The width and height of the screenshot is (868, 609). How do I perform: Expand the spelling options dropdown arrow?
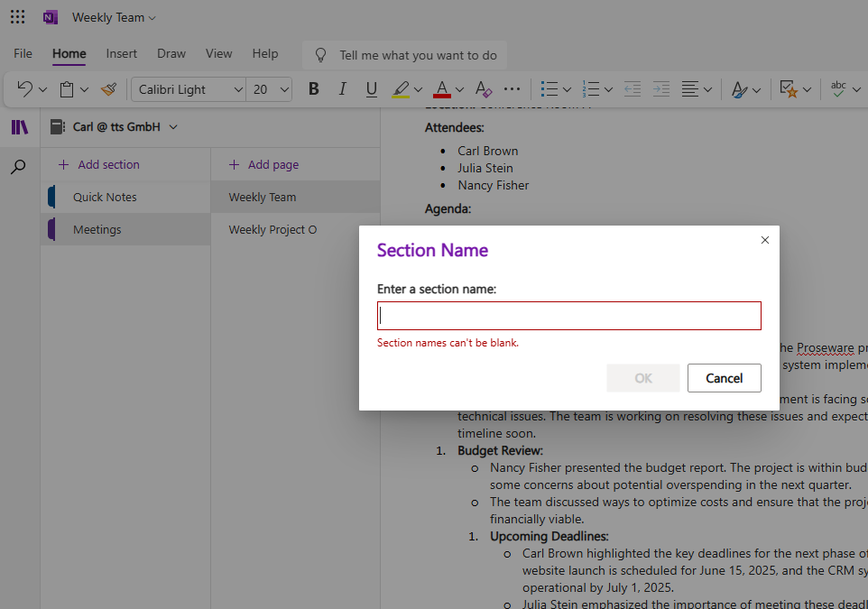click(856, 89)
